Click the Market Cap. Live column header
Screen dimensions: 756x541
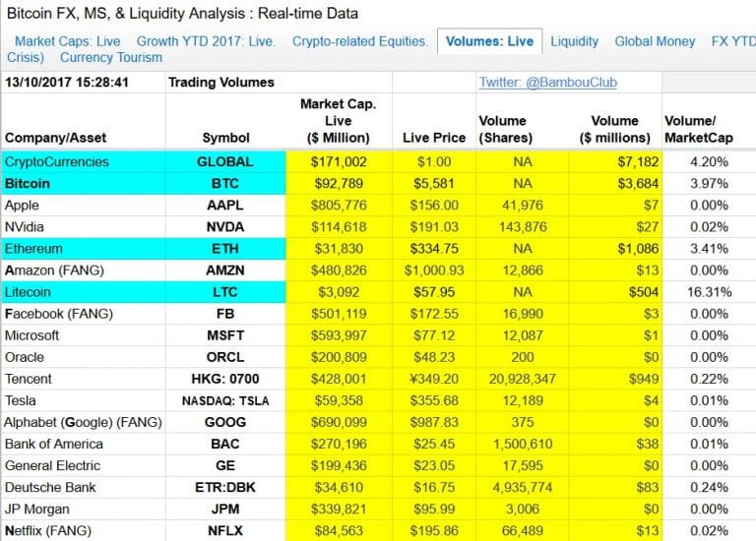[338, 121]
